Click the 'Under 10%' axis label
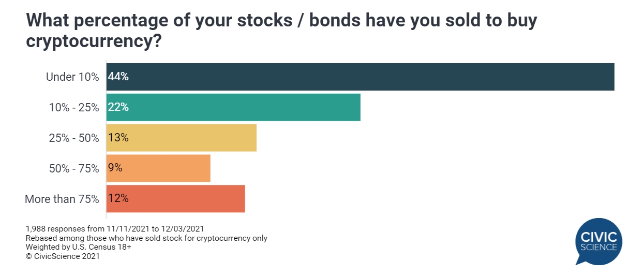This screenshot has width=644, height=275. 72,77
